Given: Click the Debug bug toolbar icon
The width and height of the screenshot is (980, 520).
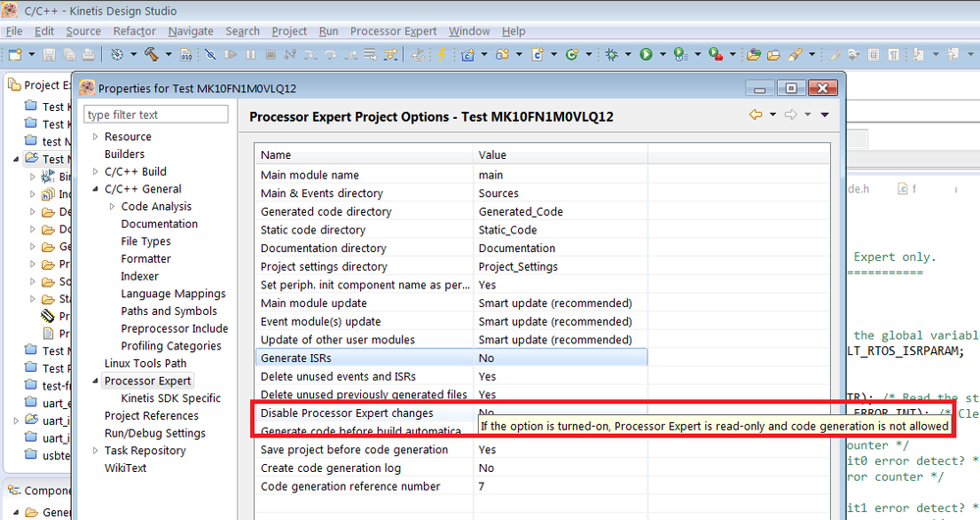Looking at the screenshot, I should pos(612,55).
